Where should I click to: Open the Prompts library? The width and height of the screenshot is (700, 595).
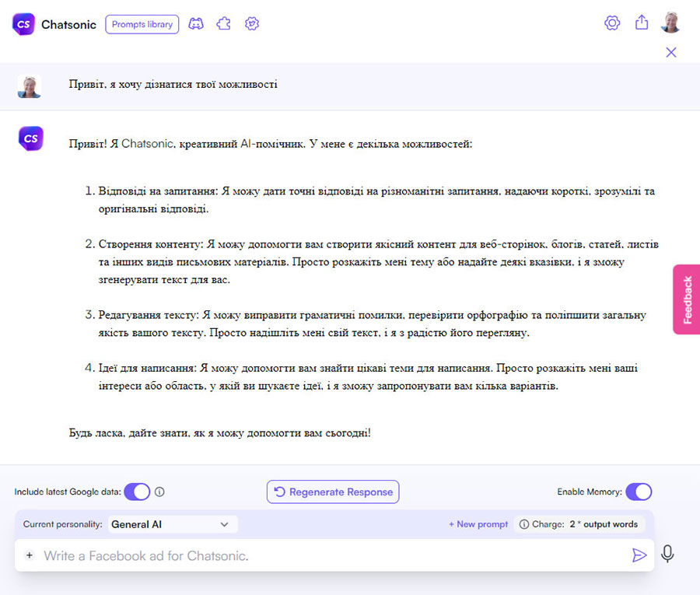(x=142, y=24)
